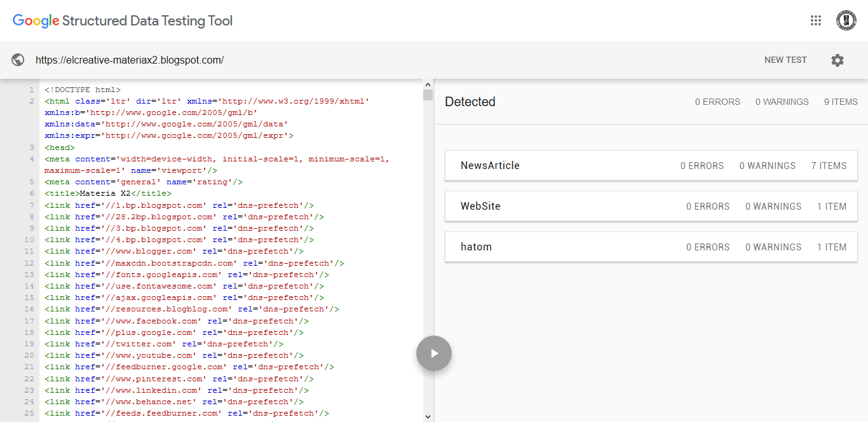868x422 pixels.
Task: Click the //1.bp.blogspot.com link line
Action: click(179, 205)
